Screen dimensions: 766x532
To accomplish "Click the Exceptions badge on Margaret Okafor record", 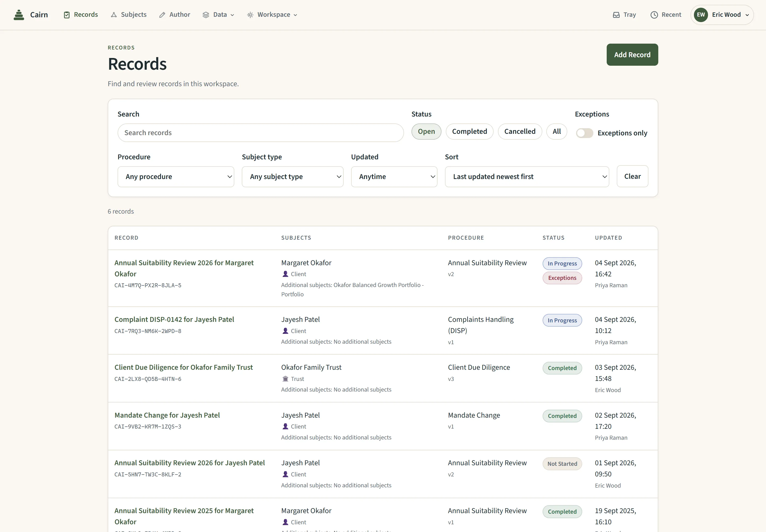I will click(562, 278).
